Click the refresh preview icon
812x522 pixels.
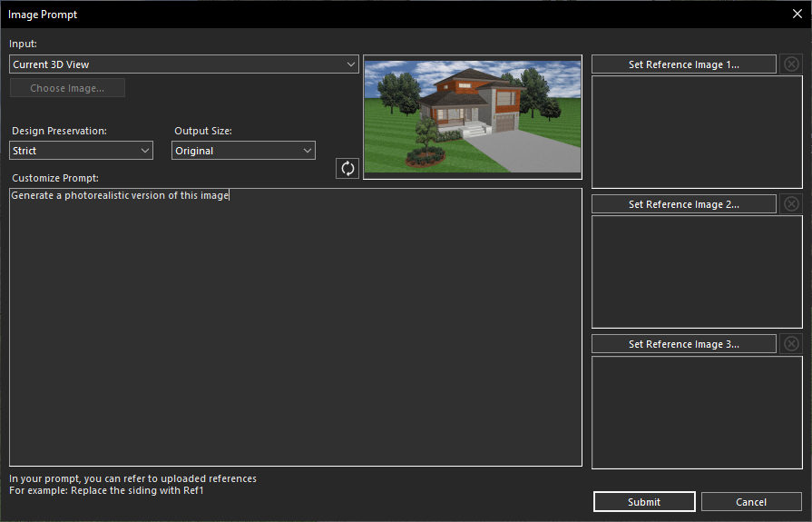coord(347,169)
